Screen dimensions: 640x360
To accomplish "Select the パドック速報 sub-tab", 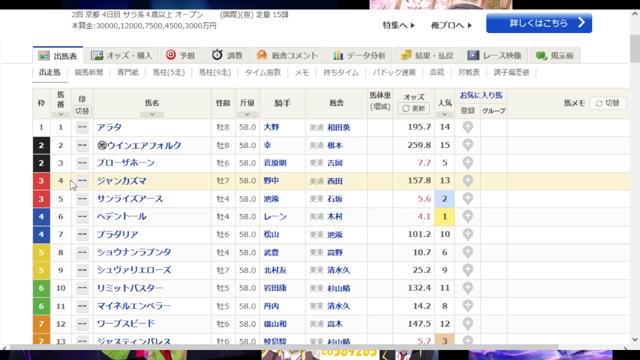I will click(x=394, y=72).
